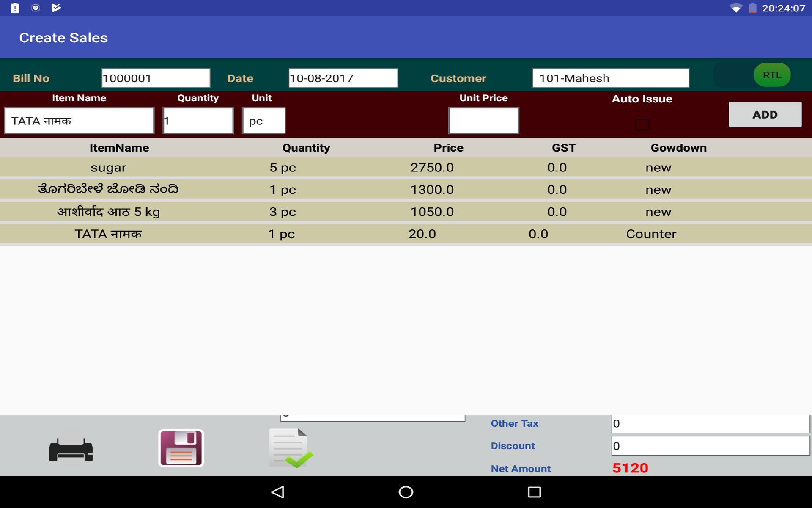The height and width of the screenshot is (508, 812).
Task: Toggle the RTL switch
Action: [752, 75]
